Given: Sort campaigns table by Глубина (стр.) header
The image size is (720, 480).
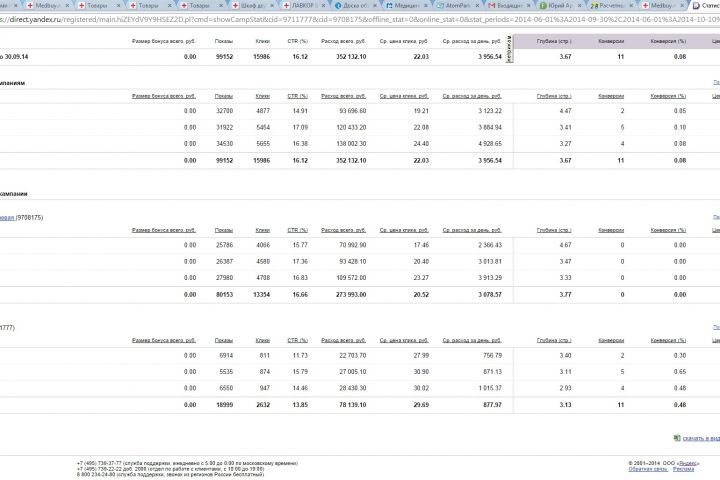Looking at the screenshot, I should point(554,96).
